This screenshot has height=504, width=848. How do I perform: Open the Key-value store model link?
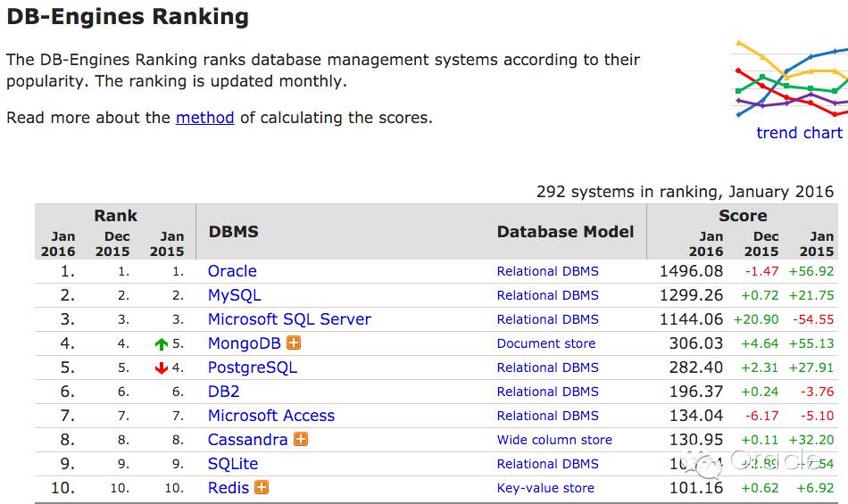545,488
